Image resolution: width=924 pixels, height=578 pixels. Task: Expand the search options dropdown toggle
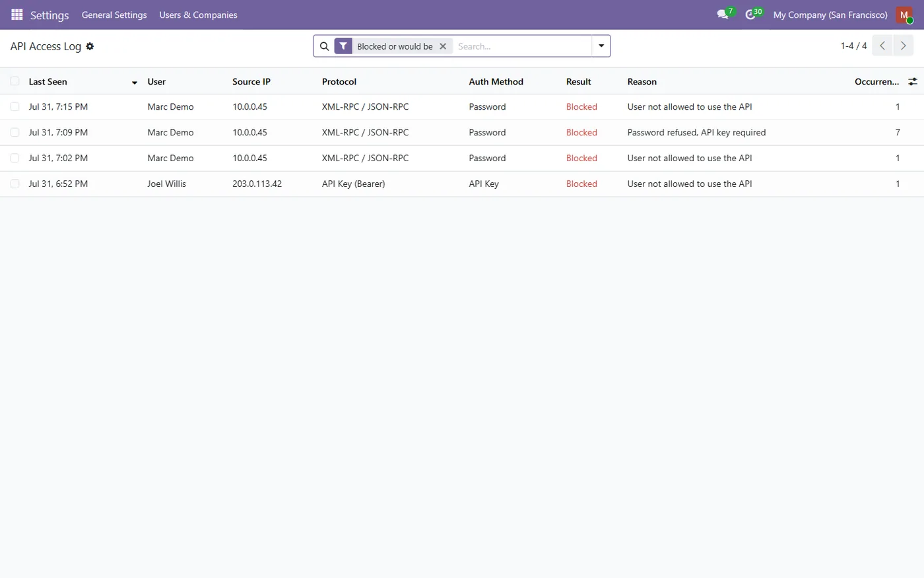pos(601,46)
